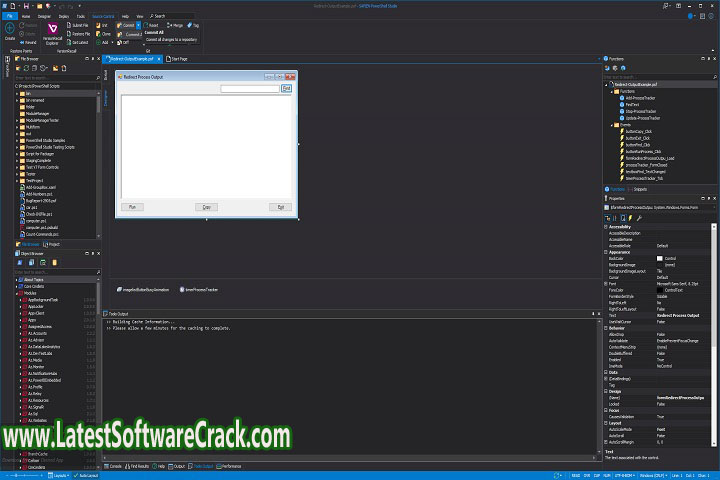
Task: Open the File menu tab
Action: [10, 16]
